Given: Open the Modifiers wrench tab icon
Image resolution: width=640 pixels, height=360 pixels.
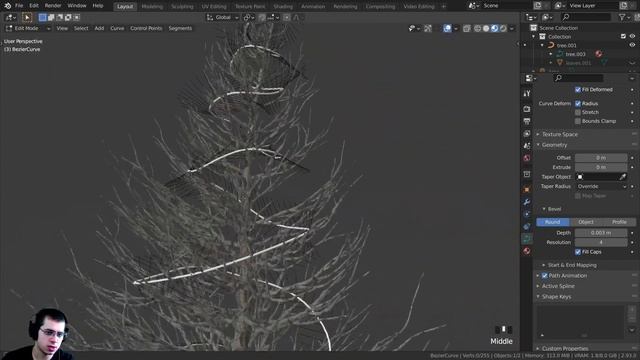Looking at the screenshot, I should click(x=527, y=202).
